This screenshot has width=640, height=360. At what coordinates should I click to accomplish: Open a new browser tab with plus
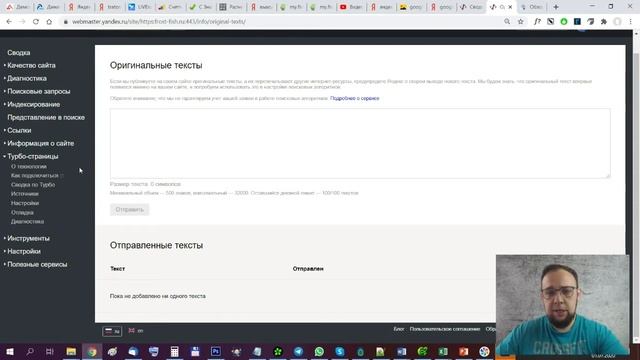[556, 7]
